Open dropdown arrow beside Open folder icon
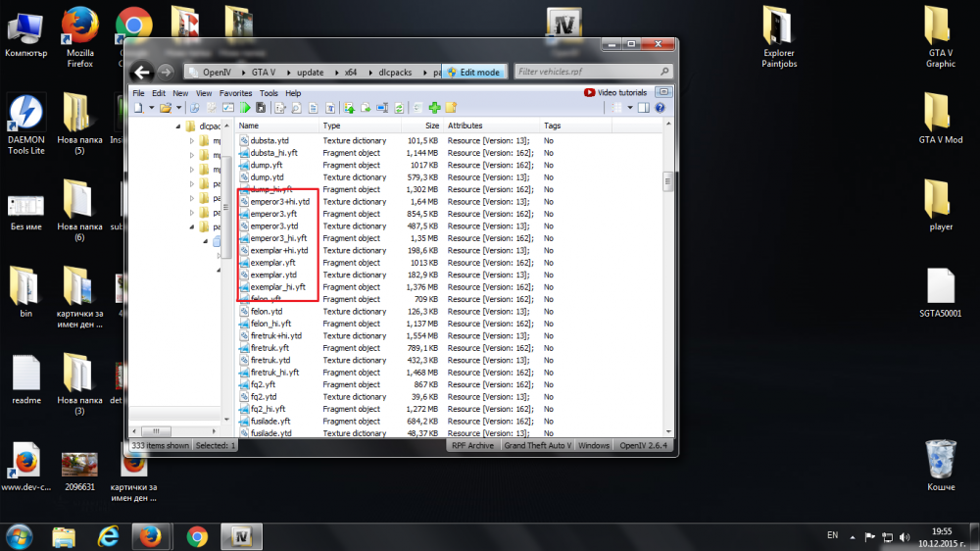 click(x=178, y=108)
